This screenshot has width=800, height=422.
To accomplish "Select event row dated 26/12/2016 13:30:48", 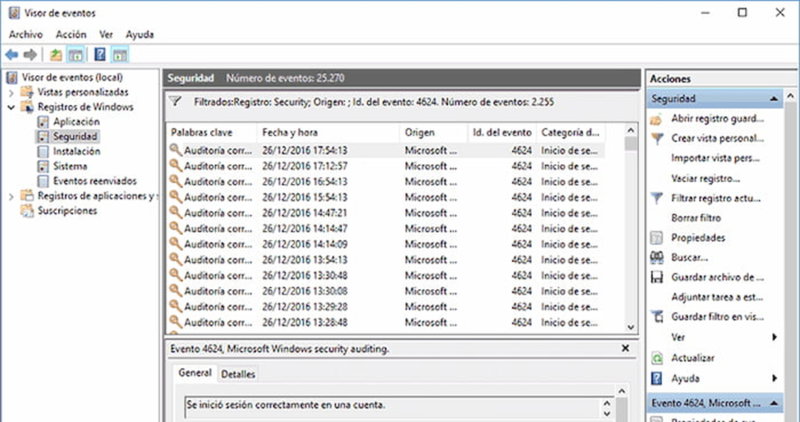I will tap(386, 276).
